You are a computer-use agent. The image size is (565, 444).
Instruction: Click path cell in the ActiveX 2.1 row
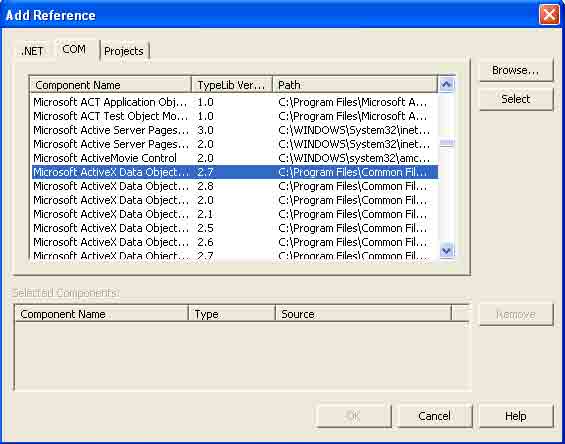point(353,214)
